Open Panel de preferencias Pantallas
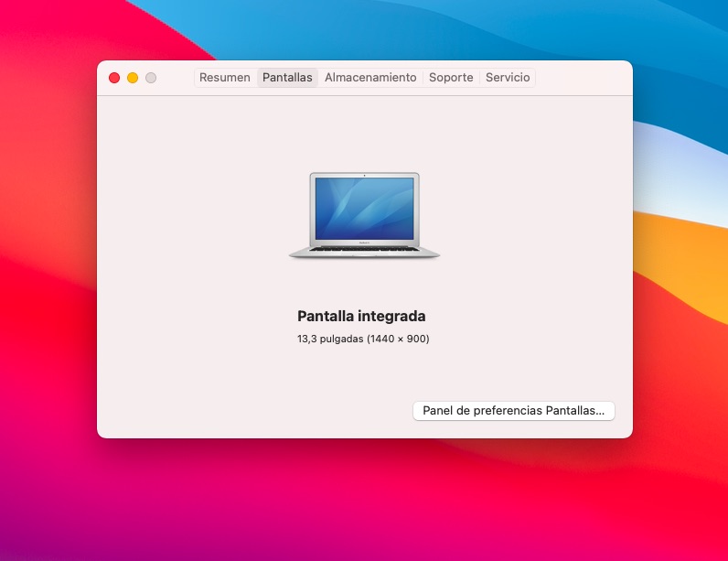Viewport: 728px width, 561px height. coord(513,411)
